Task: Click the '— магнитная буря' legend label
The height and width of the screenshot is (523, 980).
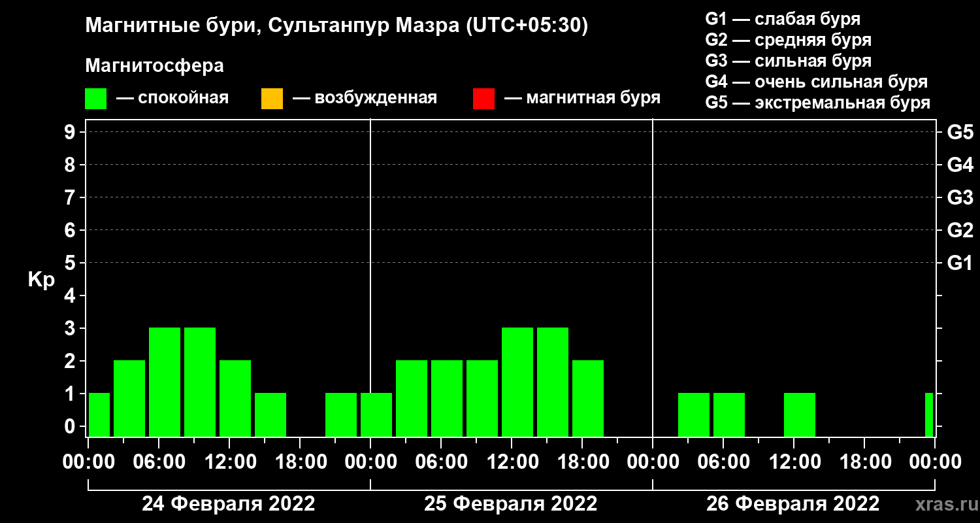Action: 582,99
